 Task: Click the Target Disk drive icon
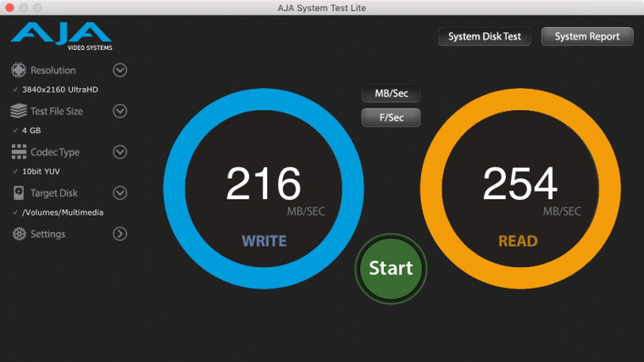tap(19, 192)
